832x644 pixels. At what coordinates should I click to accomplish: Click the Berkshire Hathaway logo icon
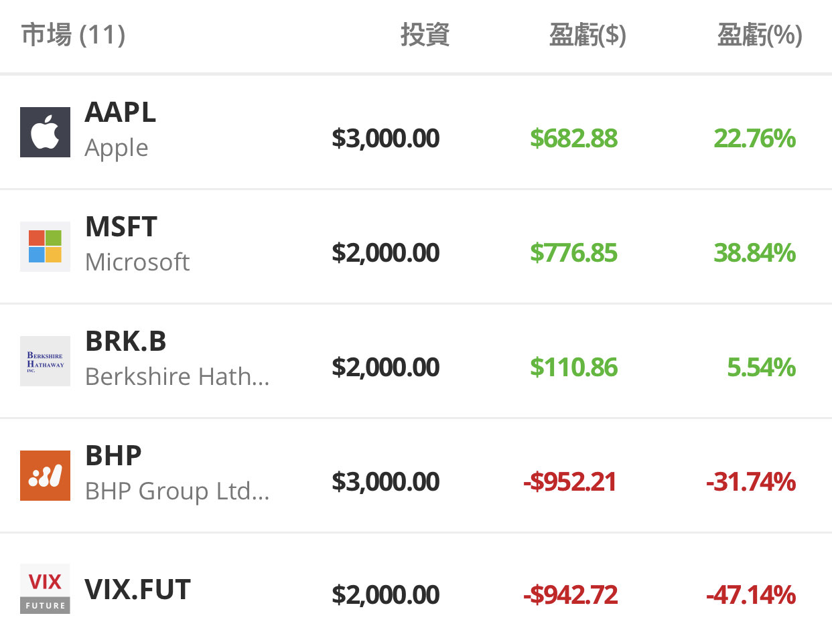click(x=45, y=361)
